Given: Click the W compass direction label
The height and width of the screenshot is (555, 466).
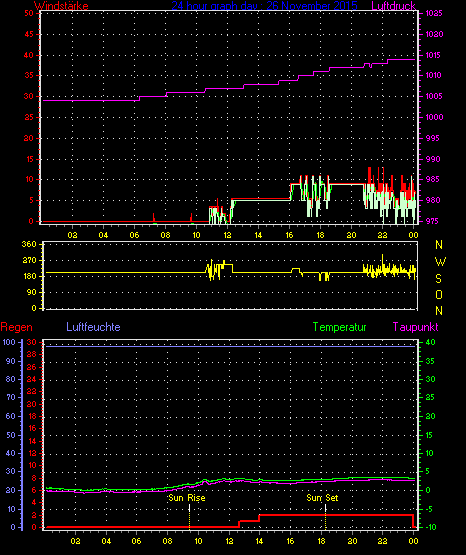Looking at the screenshot, I should [x=440, y=262].
